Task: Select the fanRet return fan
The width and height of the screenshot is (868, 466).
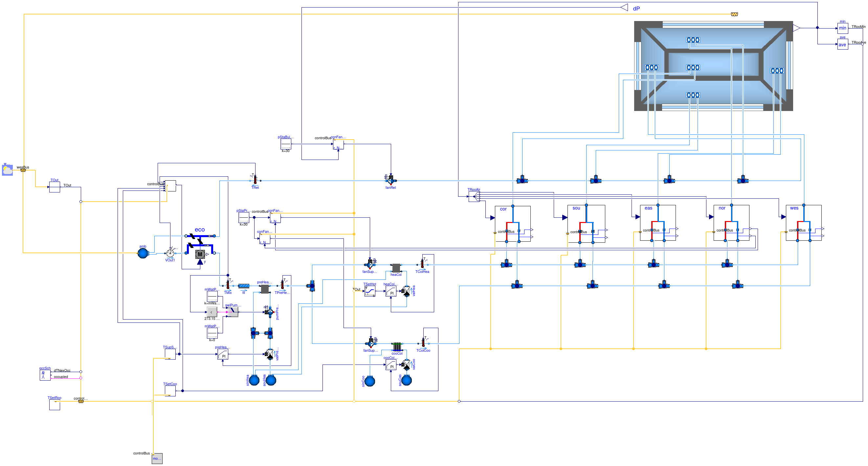Action: click(x=391, y=181)
